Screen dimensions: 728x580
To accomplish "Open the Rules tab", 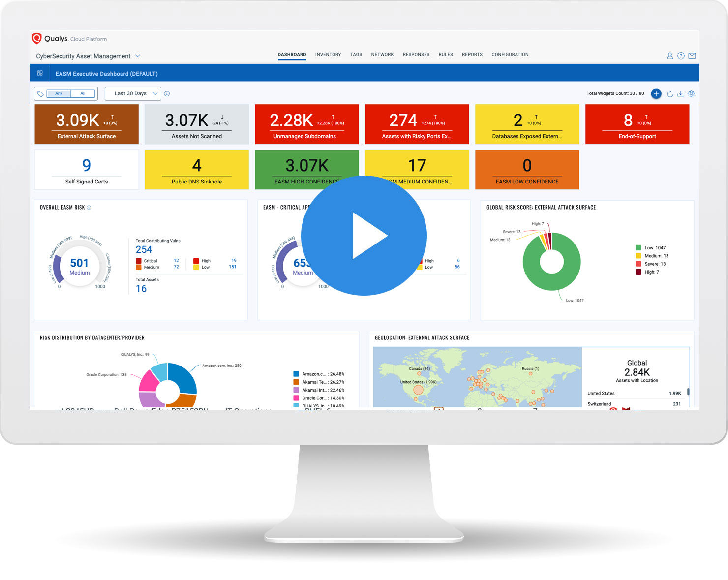I will (446, 55).
